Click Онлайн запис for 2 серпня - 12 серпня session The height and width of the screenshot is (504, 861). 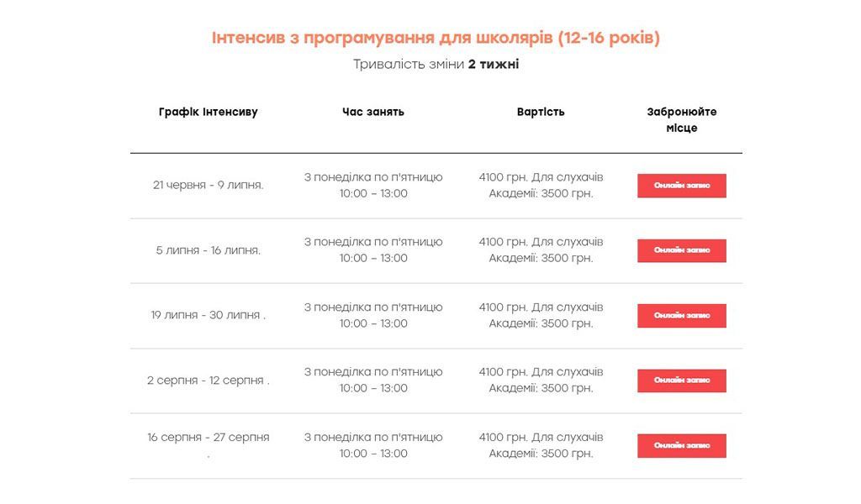coord(683,381)
